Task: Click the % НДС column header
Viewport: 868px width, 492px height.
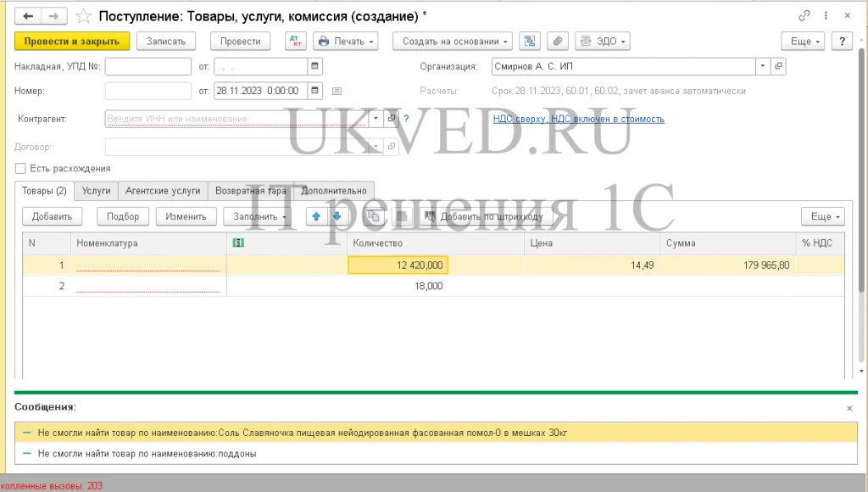Action: 821,243
